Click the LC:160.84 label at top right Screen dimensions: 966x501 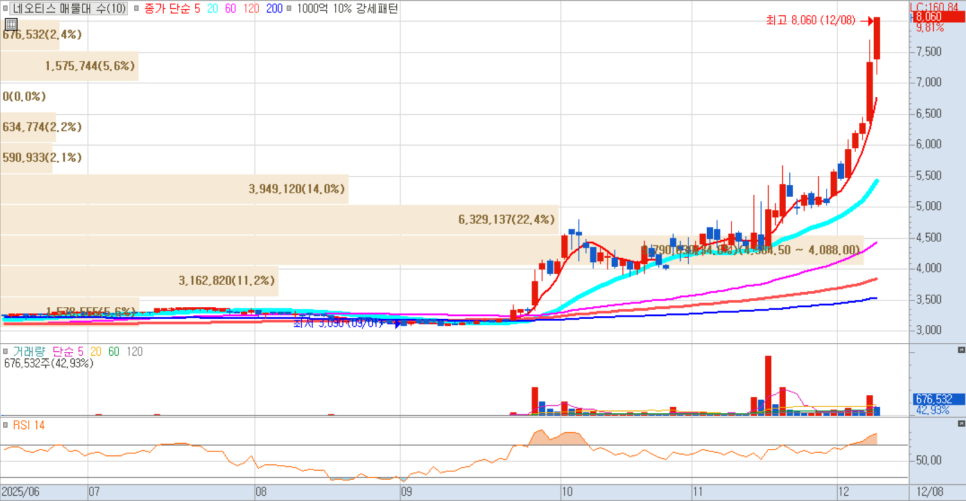coord(934,6)
